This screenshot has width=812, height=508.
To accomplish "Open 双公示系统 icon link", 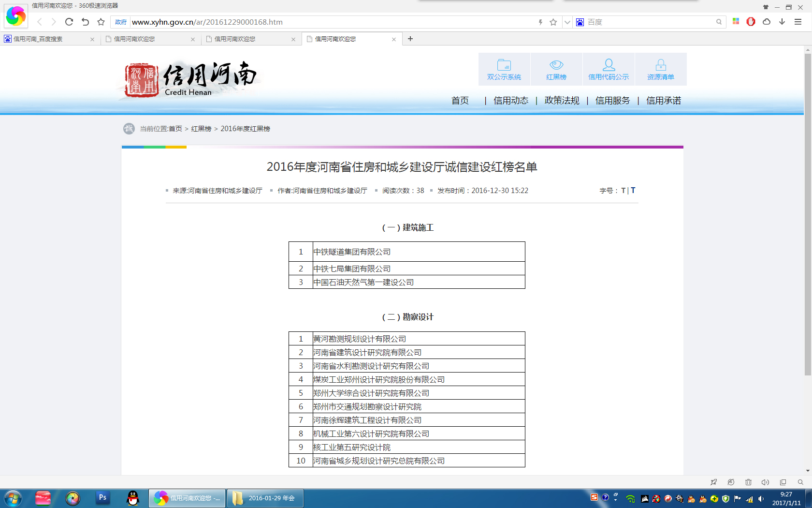I will 504,69.
